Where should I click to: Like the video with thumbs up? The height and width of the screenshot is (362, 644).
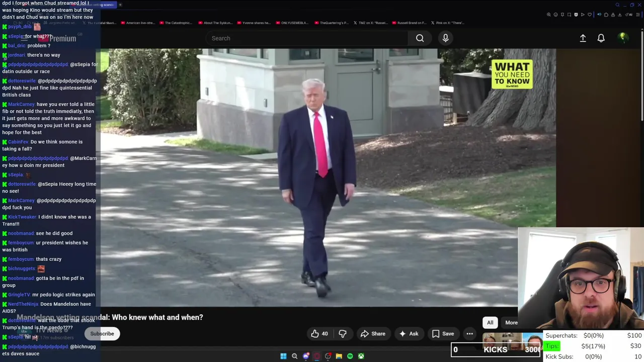[x=319, y=333]
